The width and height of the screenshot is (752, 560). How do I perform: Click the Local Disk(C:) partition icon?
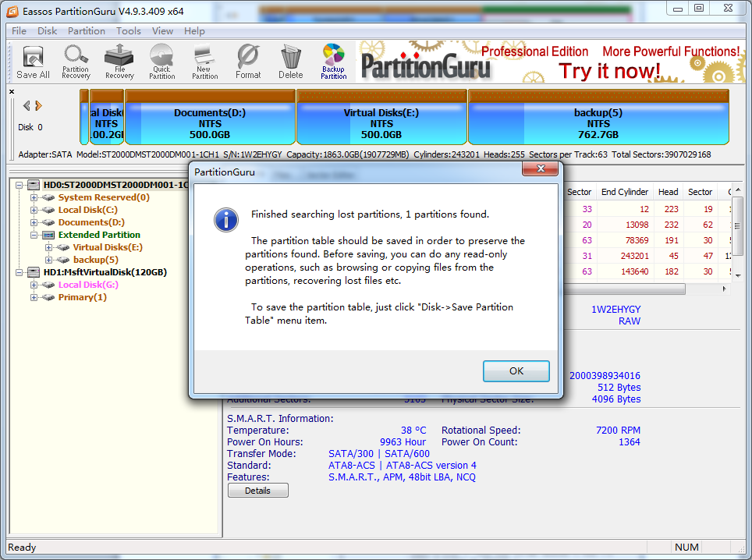click(48, 210)
